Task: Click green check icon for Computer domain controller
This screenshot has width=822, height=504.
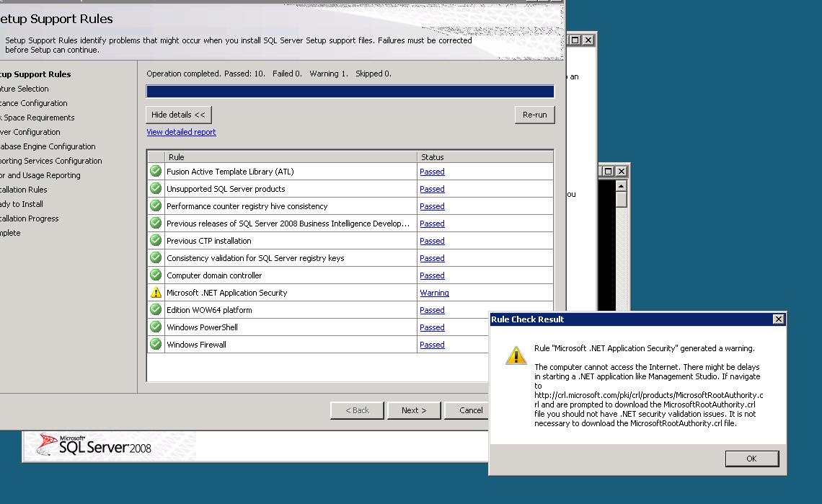Action: coord(156,275)
